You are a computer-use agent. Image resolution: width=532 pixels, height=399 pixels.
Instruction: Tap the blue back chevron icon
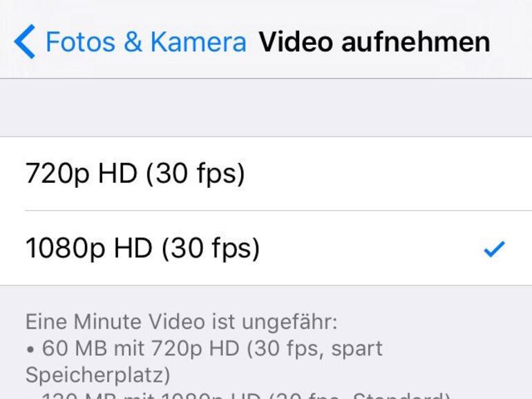point(24,41)
